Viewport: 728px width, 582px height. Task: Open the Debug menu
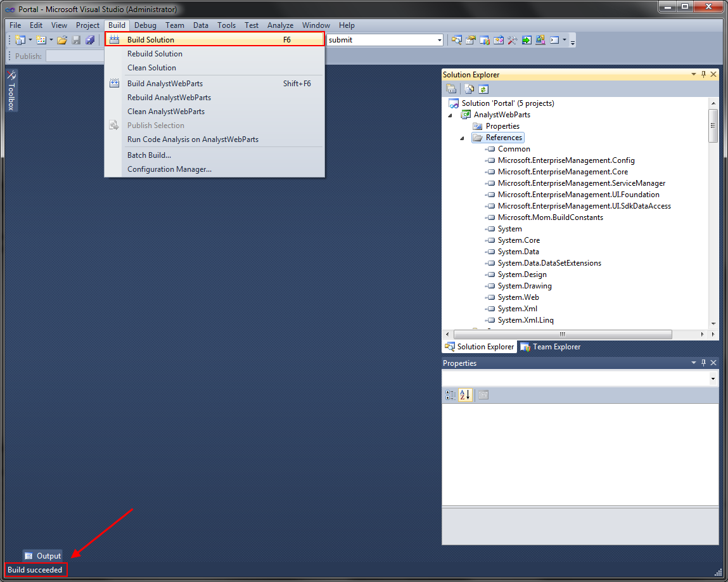click(145, 25)
